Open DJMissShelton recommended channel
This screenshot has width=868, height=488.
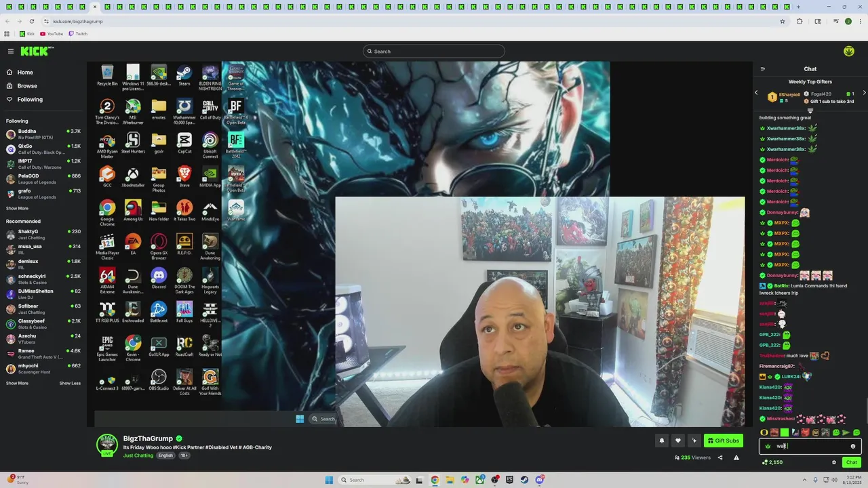[x=43, y=294]
